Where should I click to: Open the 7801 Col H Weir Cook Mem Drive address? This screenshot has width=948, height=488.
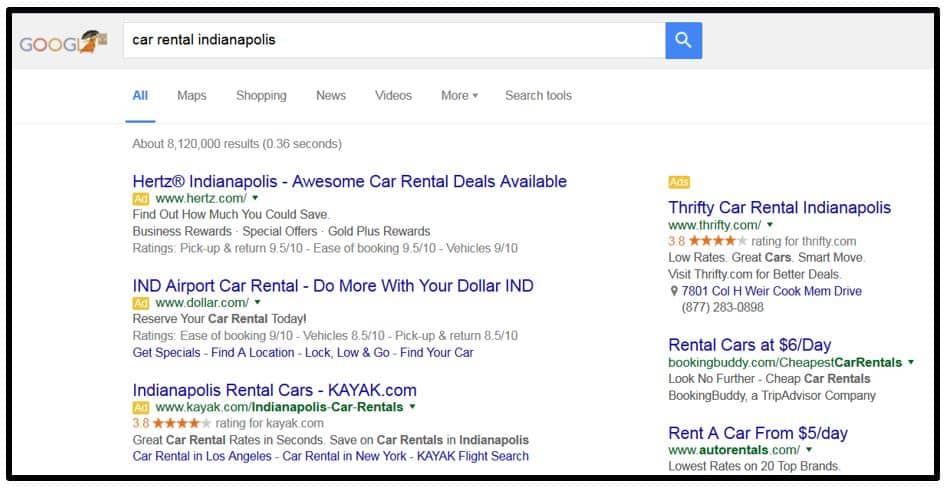coord(771,291)
